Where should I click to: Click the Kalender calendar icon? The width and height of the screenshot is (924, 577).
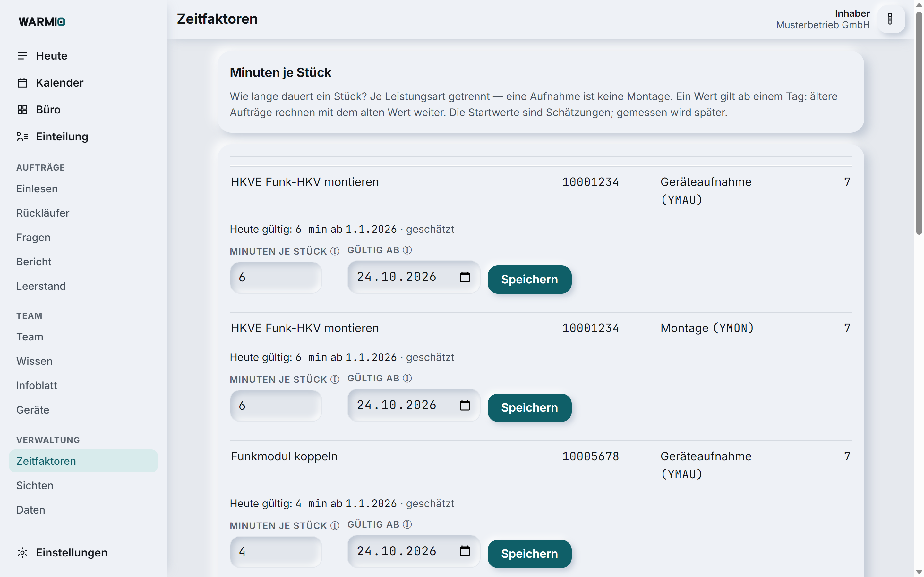pyautogui.click(x=22, y=82)
